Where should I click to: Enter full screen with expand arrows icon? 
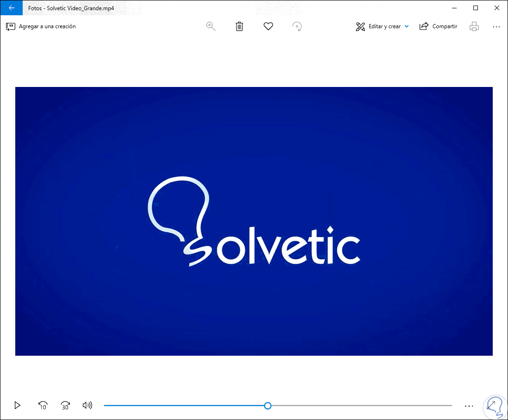coord(491,405)
